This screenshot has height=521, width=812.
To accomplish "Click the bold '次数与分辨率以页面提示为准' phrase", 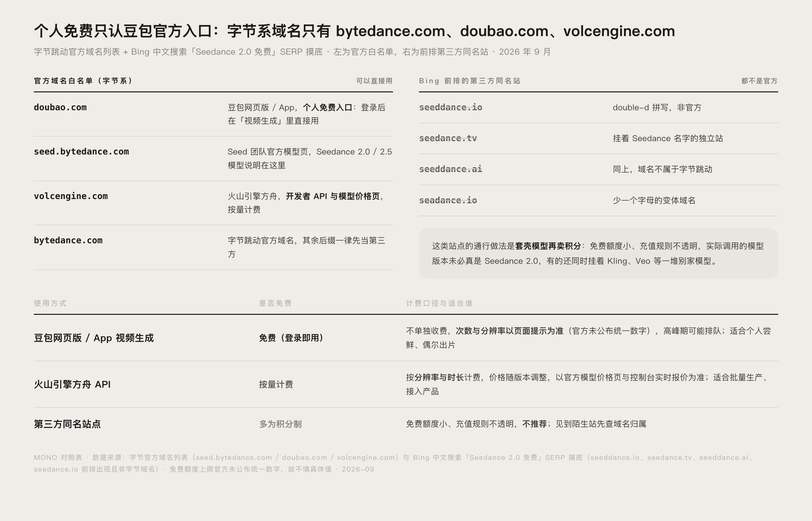I will pos(509,331).
